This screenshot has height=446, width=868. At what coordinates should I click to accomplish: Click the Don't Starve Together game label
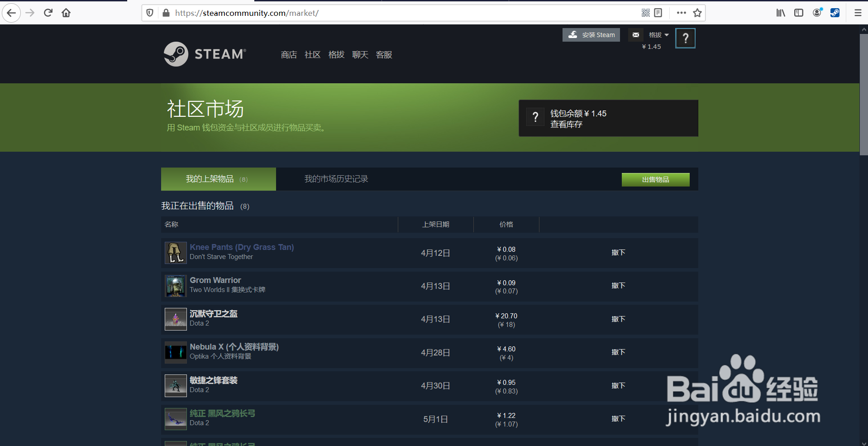pyautogui.click(x=221, y=257)
